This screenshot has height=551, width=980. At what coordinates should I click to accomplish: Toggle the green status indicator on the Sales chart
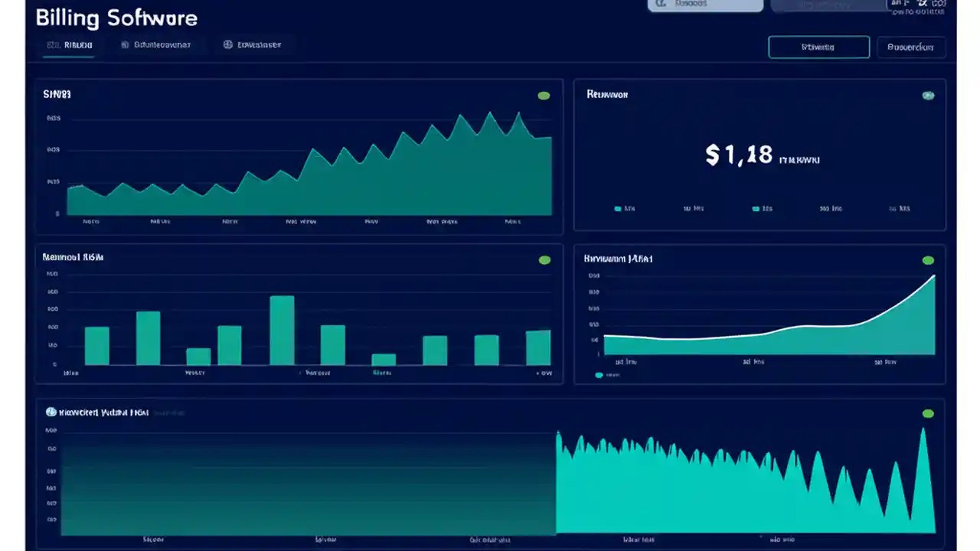coord(544,95)
